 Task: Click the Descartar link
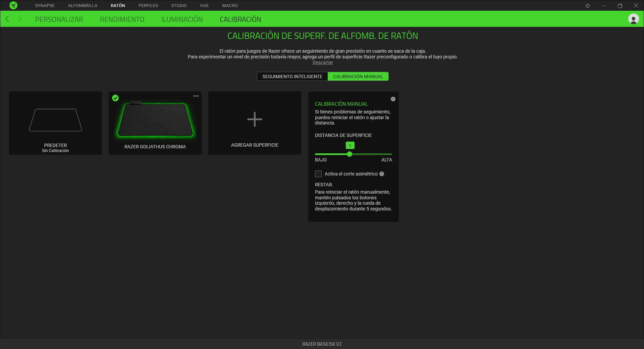tap(323, 62)
